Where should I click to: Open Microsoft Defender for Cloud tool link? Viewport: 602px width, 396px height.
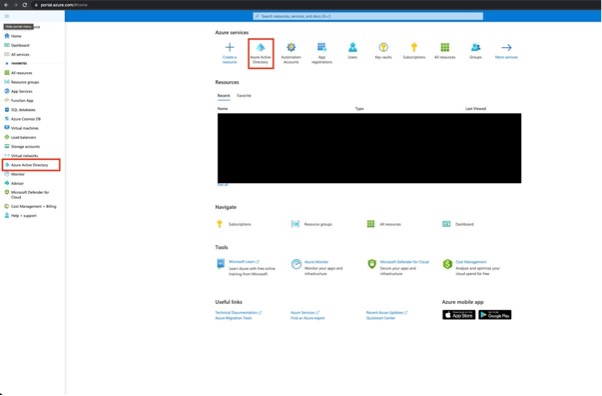coord(404,262)
